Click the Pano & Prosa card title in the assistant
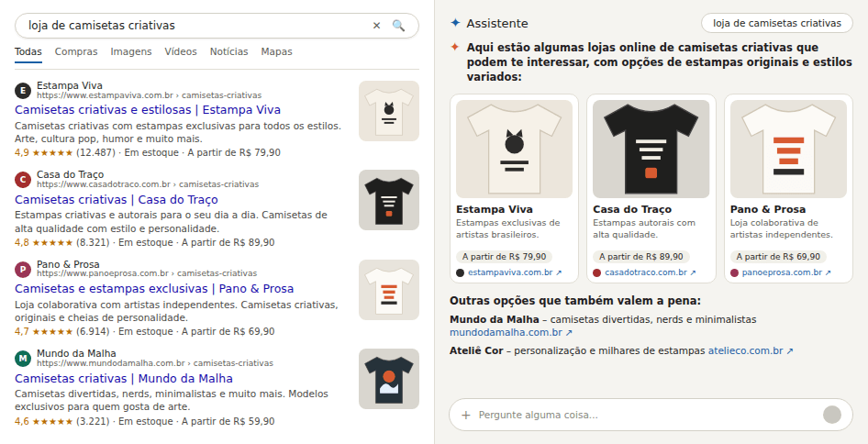Screen dimensions: 868x444 point(768,210)
